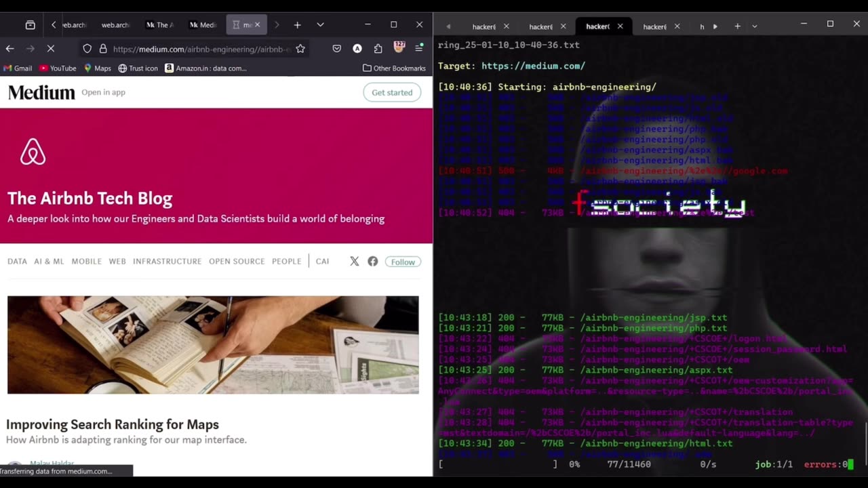Open tracking protection shield icon
868x488 pixels.
click(87, 49)
